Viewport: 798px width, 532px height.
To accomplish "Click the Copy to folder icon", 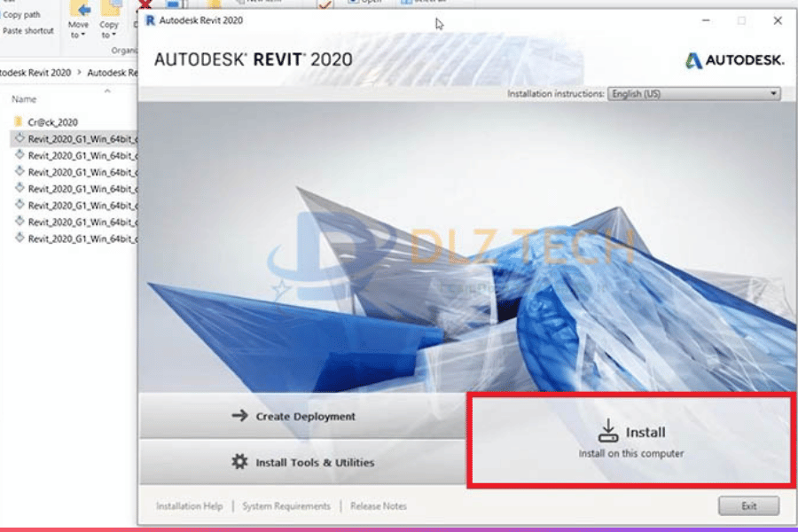I will (110, 10).
